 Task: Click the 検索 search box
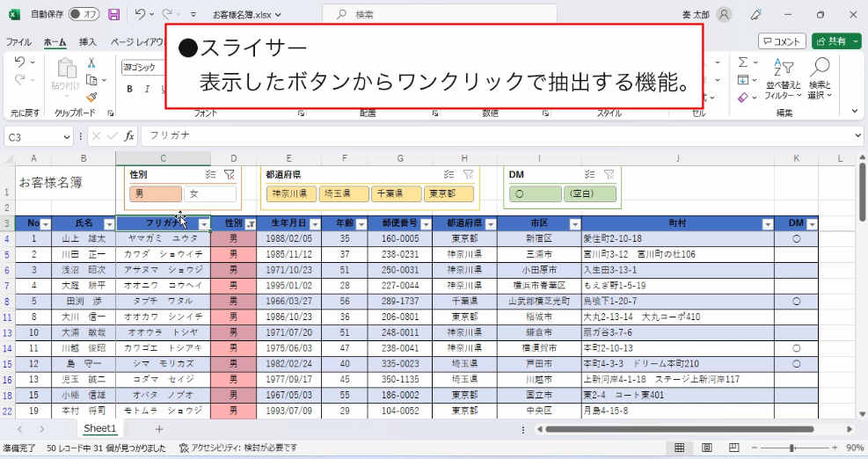point(440,15)
